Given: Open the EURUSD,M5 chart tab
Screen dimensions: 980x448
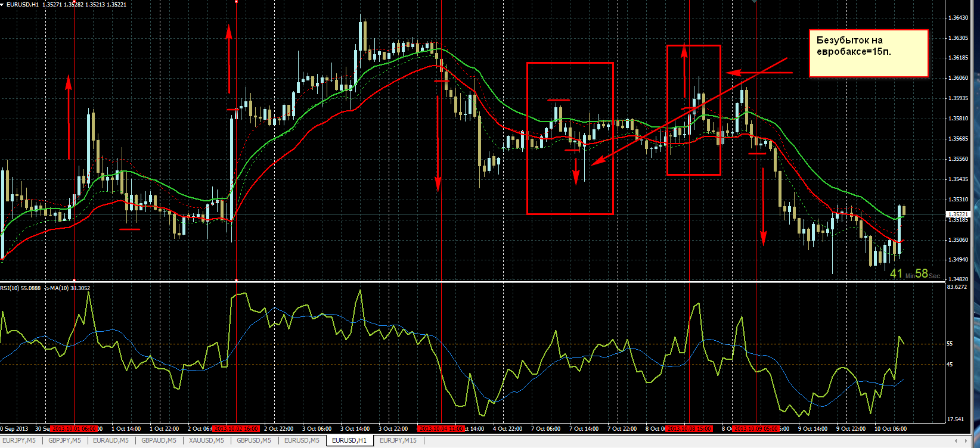Looking at the screenshot, I should (x=302, y=441).
